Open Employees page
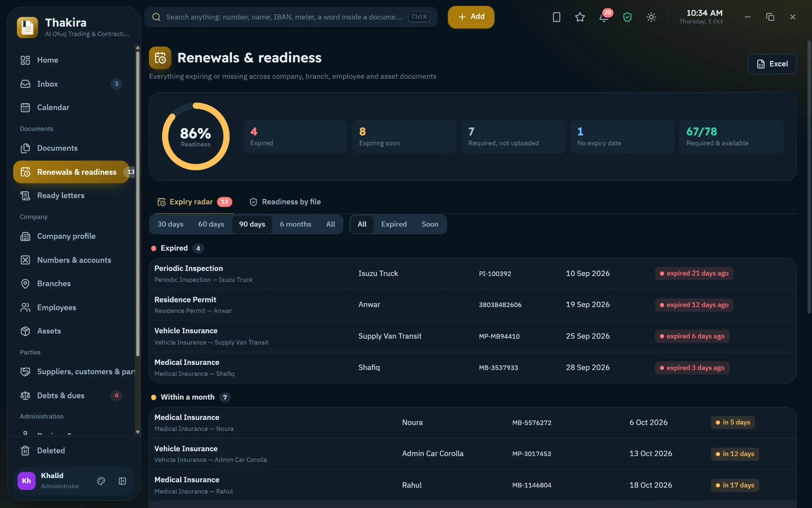 tap(71, 307)
